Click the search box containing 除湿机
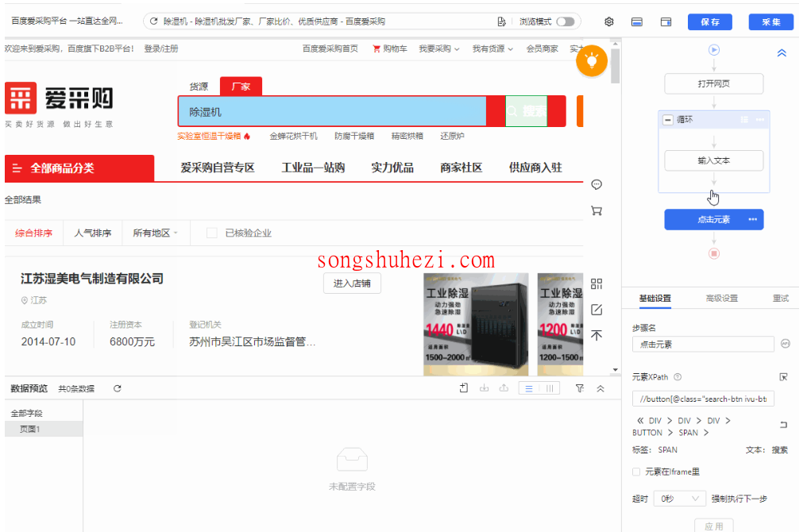 [x=332, y=111]
